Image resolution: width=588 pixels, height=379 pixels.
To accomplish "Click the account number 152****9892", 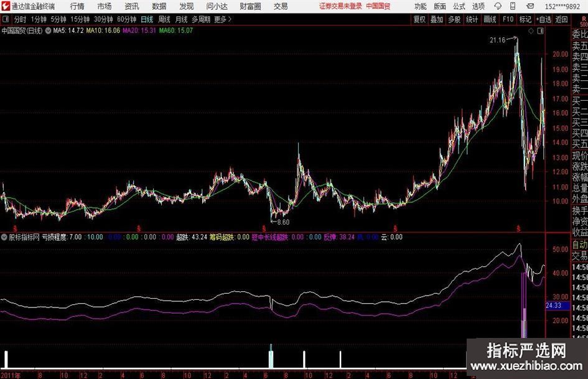I will click(562, 6).
